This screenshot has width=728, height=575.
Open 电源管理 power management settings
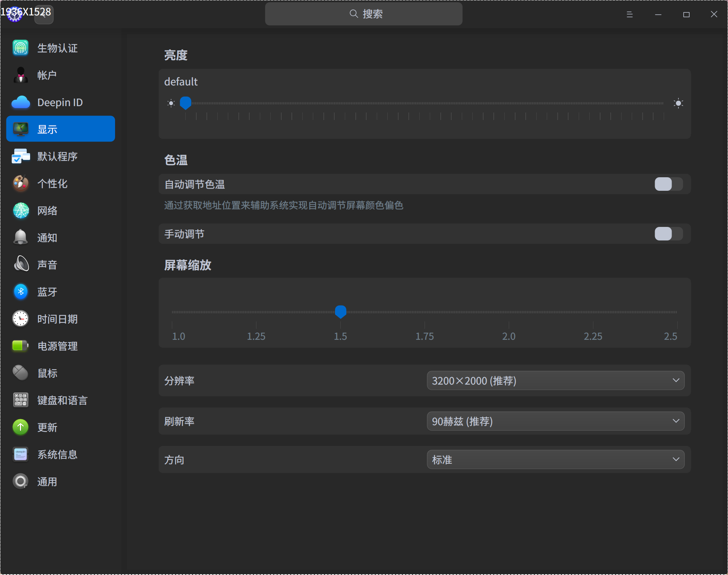(57, 346)
